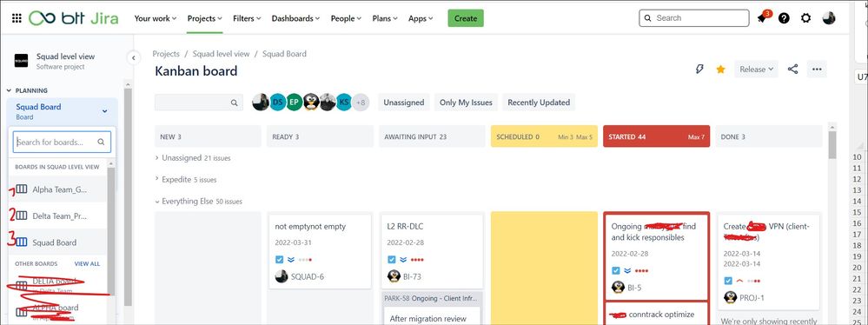The image size is (868, 325).
Task: Click the share board icon
Action: click(792, 70)
